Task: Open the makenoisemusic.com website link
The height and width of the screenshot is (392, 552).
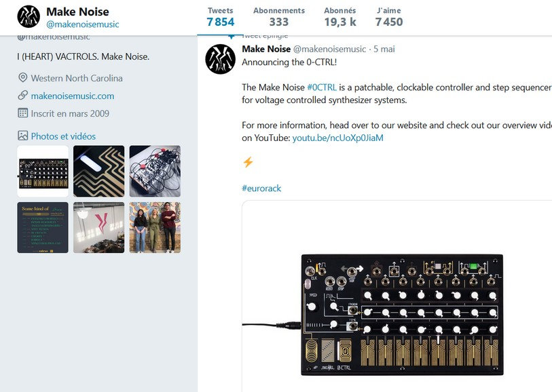Action: pyautogui.click(x=73, y=96)
